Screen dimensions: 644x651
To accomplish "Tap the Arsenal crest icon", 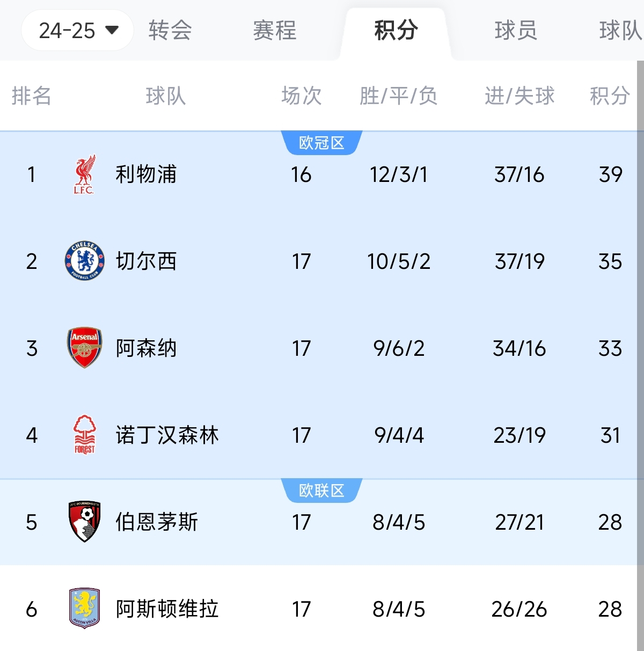I will click(x=84, y=348).
